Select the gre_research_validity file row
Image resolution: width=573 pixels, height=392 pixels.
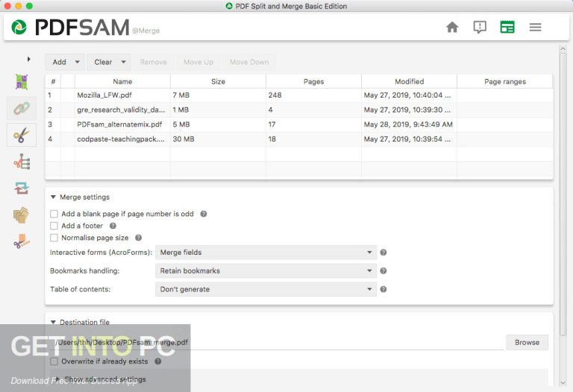tap(299, 110)
